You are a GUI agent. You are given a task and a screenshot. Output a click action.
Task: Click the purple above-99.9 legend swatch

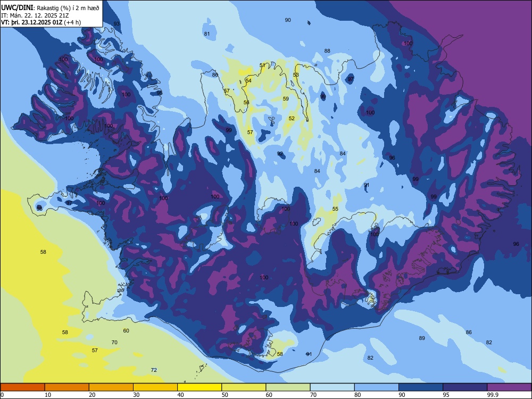[509, 387]
